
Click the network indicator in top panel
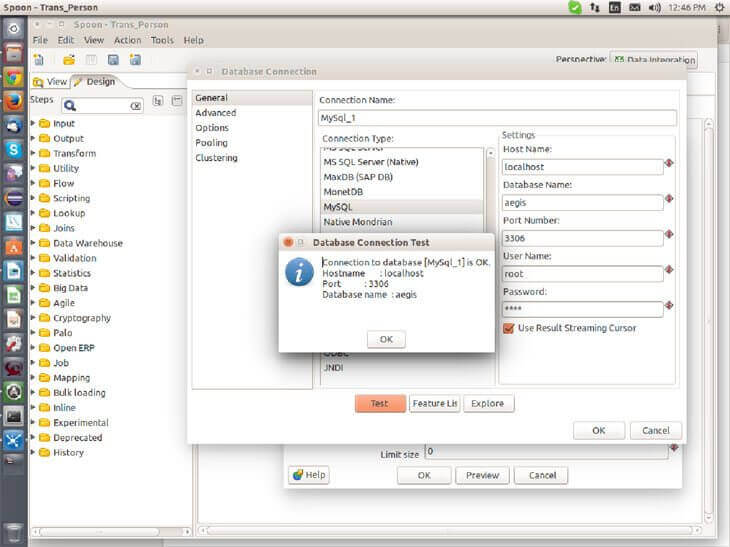pos(595,7)
